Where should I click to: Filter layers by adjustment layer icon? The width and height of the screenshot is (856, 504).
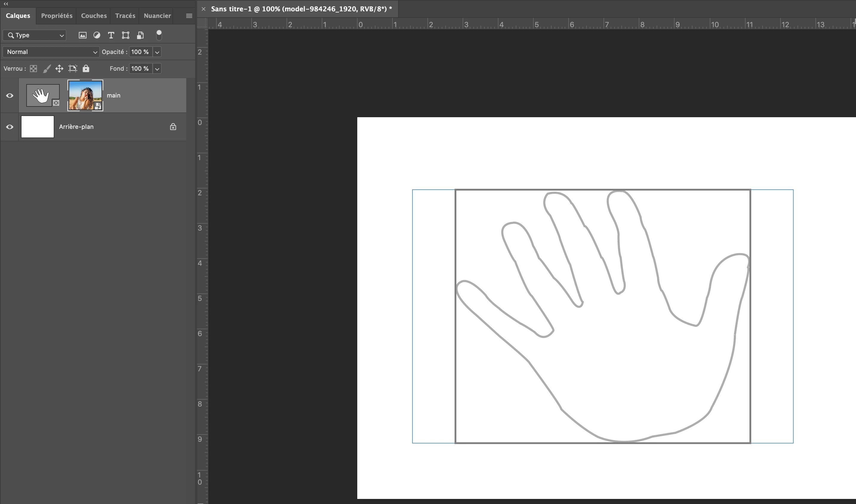point(97,35)
